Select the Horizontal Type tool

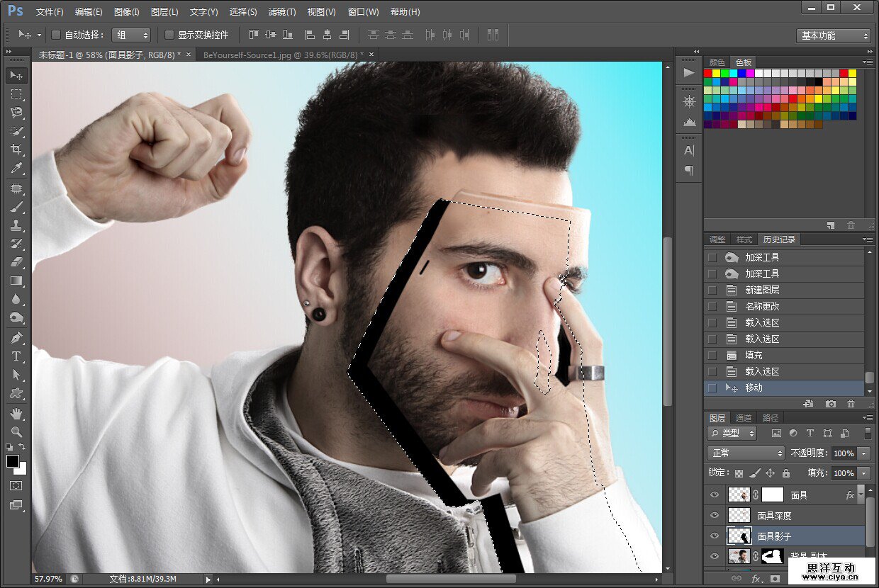point(16,356)
